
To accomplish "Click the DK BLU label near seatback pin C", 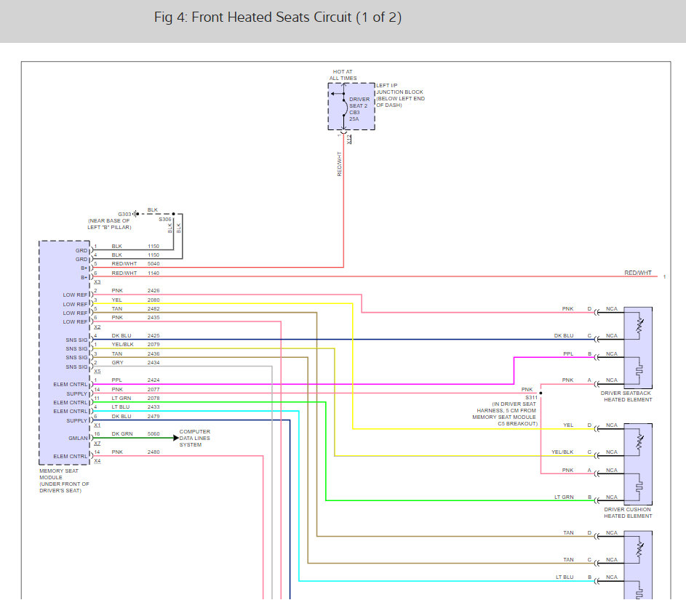I will click(x=564, y=336).
